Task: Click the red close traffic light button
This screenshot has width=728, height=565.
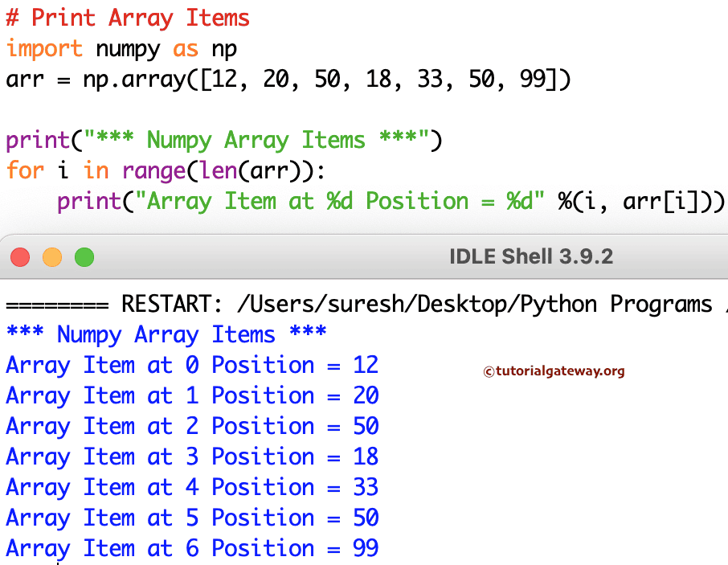Action: point(19,257)
